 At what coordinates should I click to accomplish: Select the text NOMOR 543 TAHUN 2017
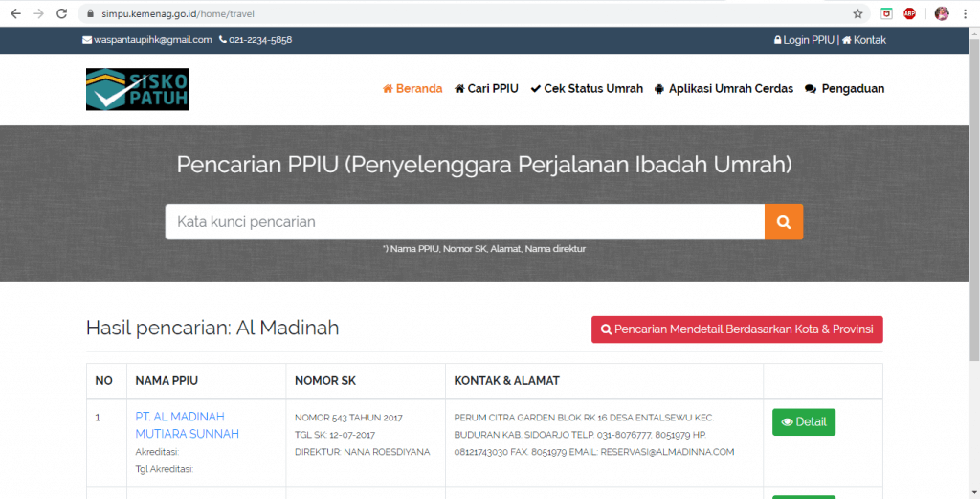tap(348, 418)
